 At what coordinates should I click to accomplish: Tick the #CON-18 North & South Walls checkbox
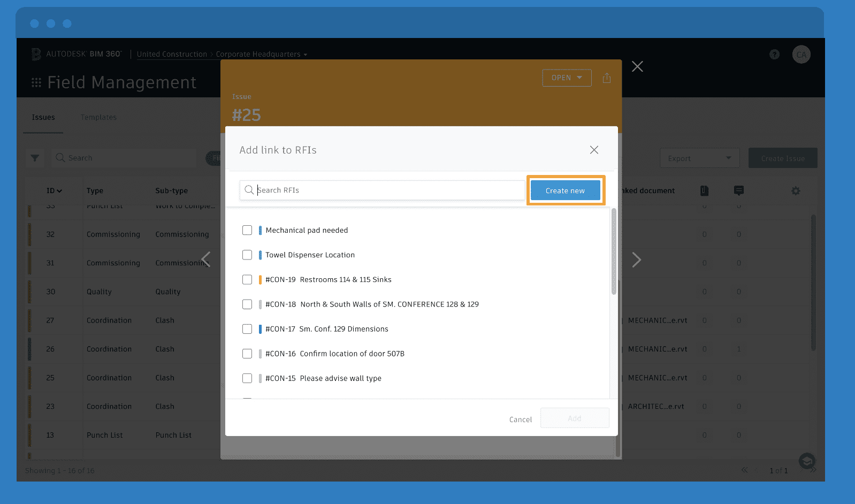point(247,304)
